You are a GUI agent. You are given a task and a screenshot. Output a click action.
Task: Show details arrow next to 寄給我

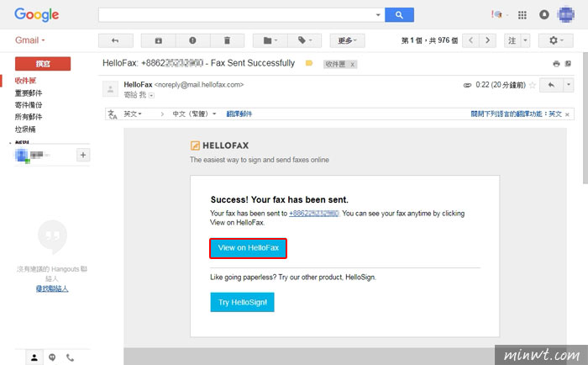tap(151, 96)
